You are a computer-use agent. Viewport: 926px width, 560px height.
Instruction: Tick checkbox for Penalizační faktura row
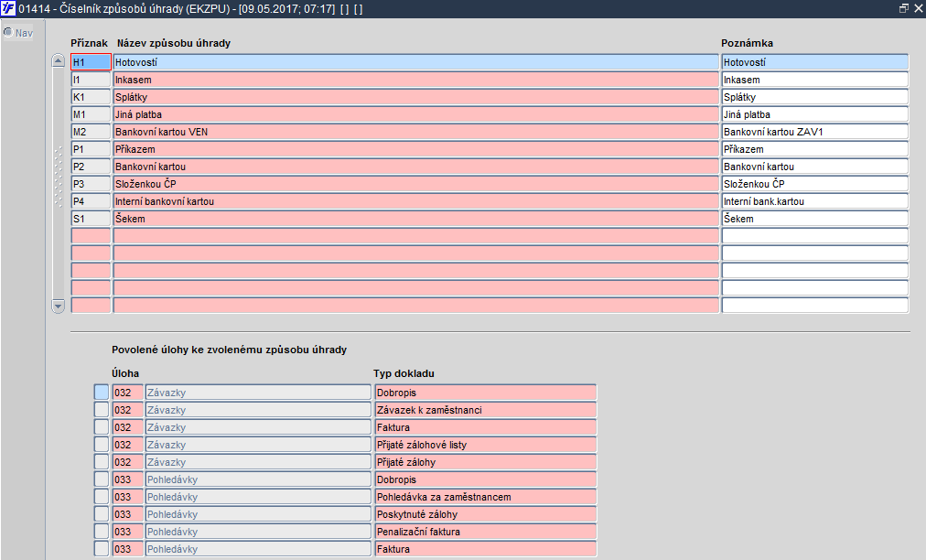102,531
